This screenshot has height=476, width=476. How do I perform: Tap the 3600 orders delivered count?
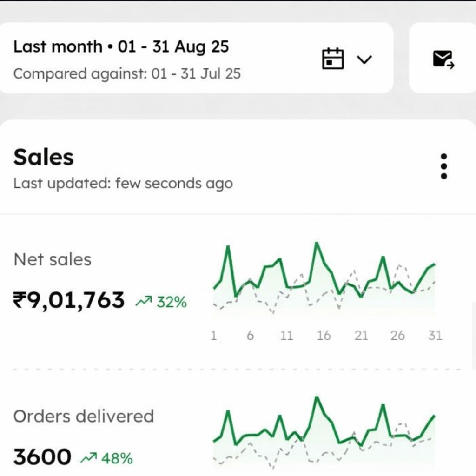point(42,457)
